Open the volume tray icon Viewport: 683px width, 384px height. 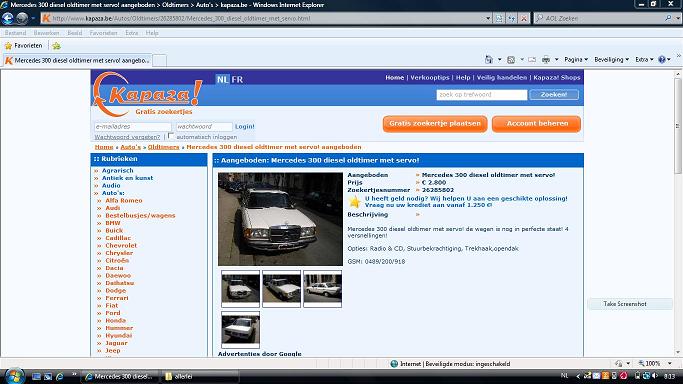click(655, 375)
